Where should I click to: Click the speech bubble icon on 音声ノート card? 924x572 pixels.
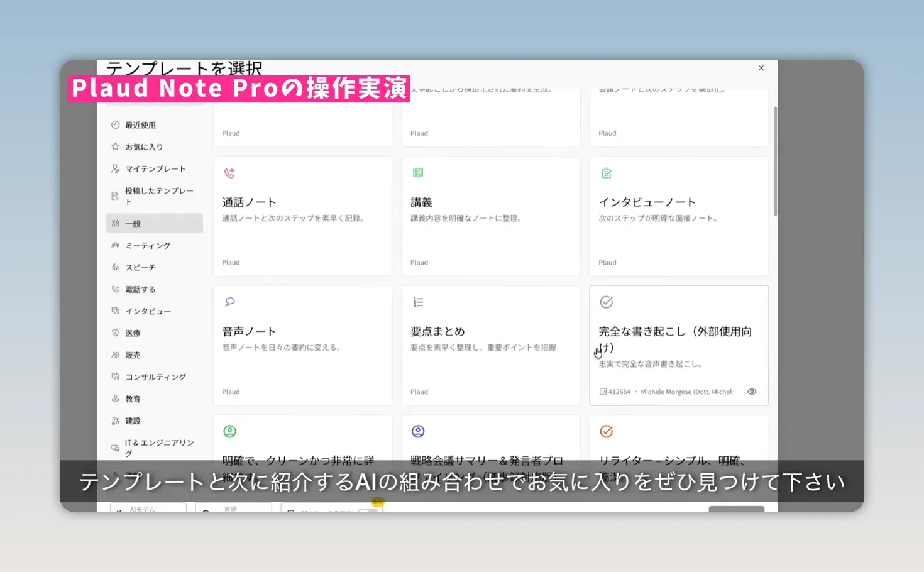click(x=229, y=302)
